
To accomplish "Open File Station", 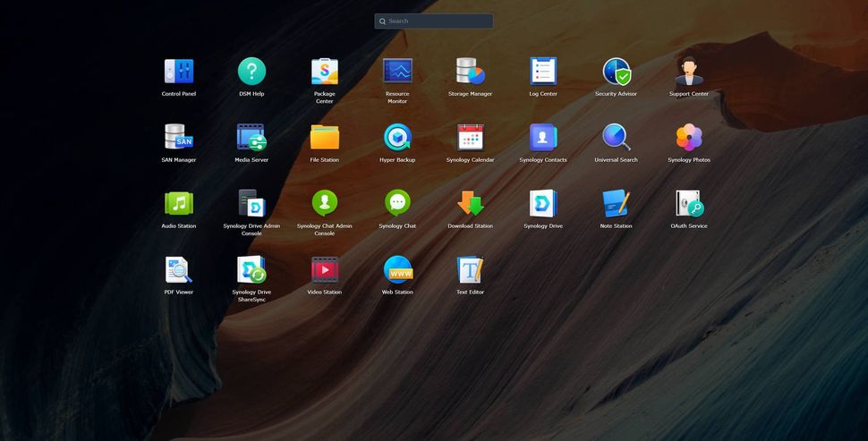I will 325,137.
